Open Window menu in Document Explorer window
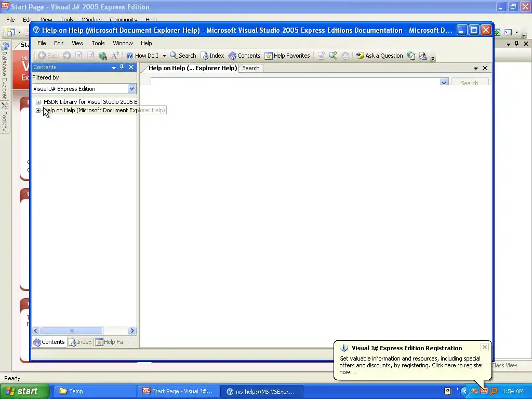Viewport: 532px width, 399px height. 123,43
